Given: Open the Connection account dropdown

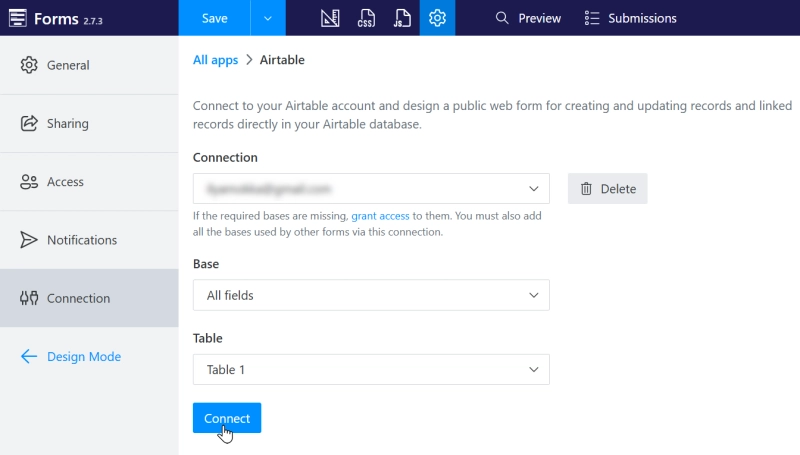Looking at the screenshot, I should point(371,189).
